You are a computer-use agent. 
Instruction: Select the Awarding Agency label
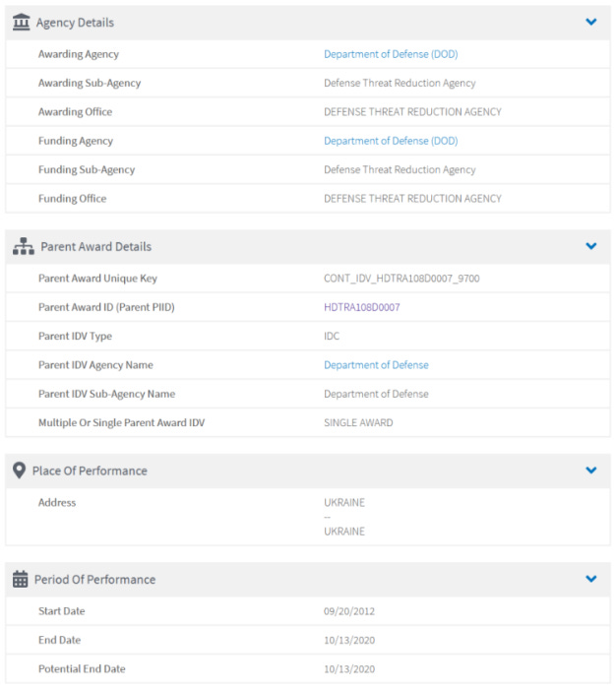(79, 54)
